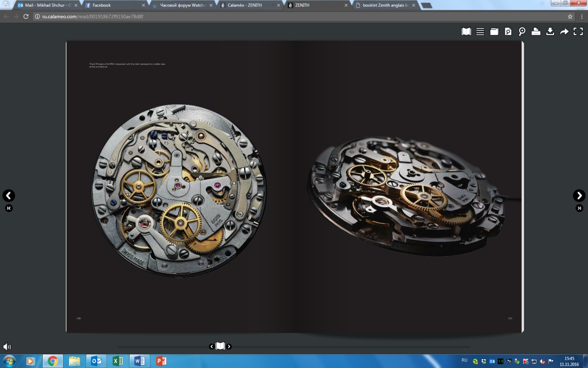Click the zoom-in magnifier icon
Screen dimensions: 588x368
point(522,32)
